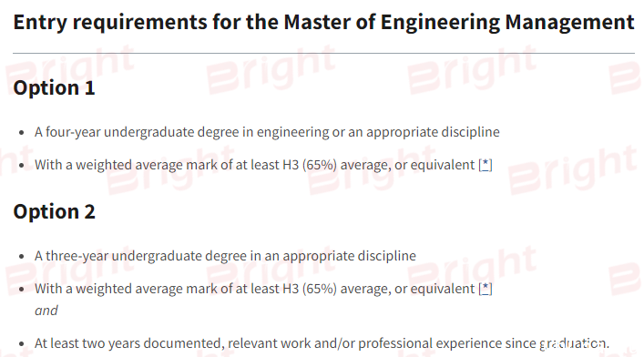
Task: Click the italic word 'and' below Option 2
Action: (x=46, y=311)
